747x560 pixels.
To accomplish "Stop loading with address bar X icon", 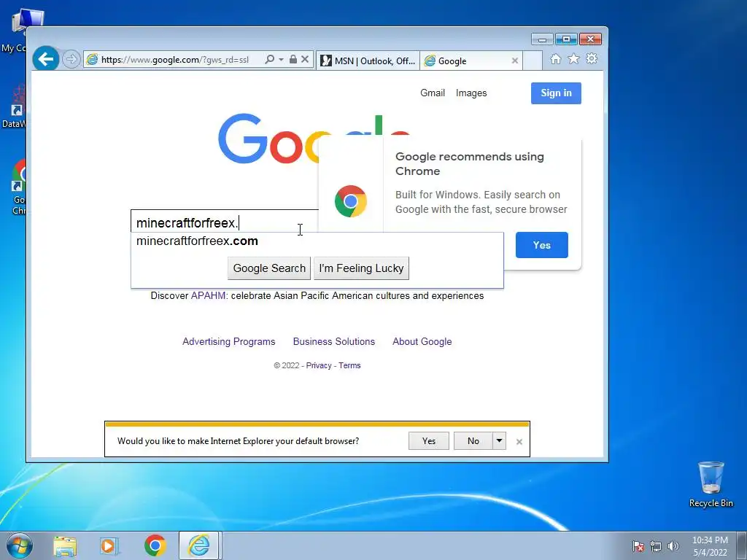I will 305,60.
